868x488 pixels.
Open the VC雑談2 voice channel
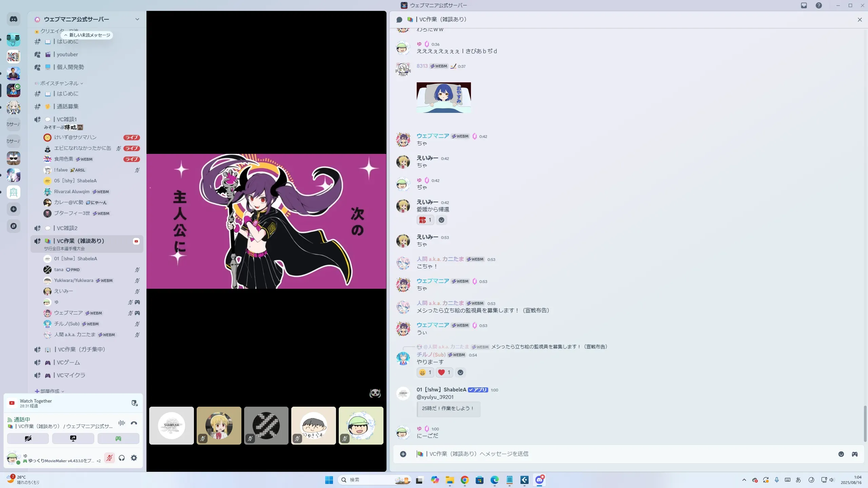67,228
